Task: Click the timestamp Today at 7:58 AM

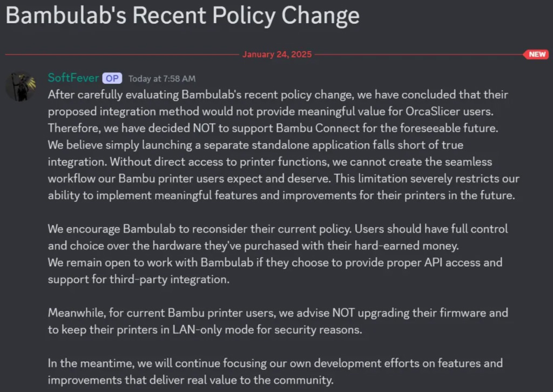Action: click(x=162, y=79)
